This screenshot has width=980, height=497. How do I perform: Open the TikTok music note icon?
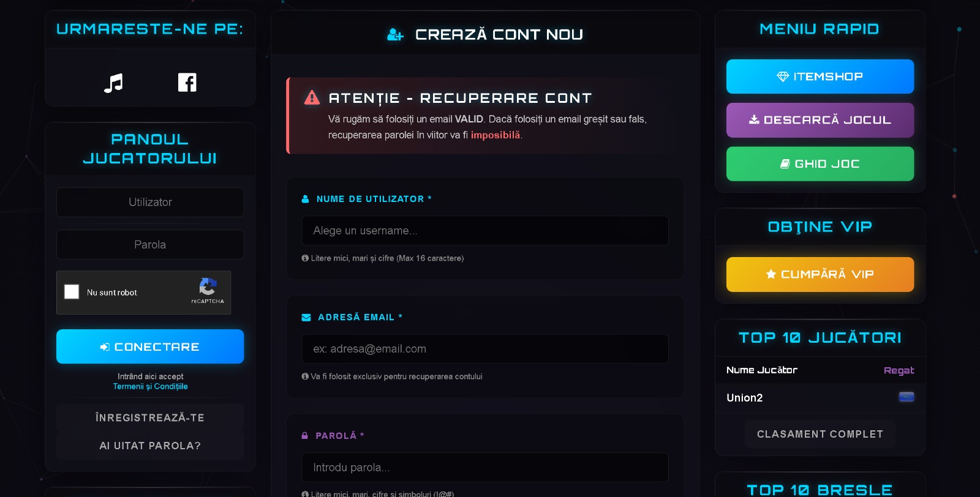click(x=113, y=83)
